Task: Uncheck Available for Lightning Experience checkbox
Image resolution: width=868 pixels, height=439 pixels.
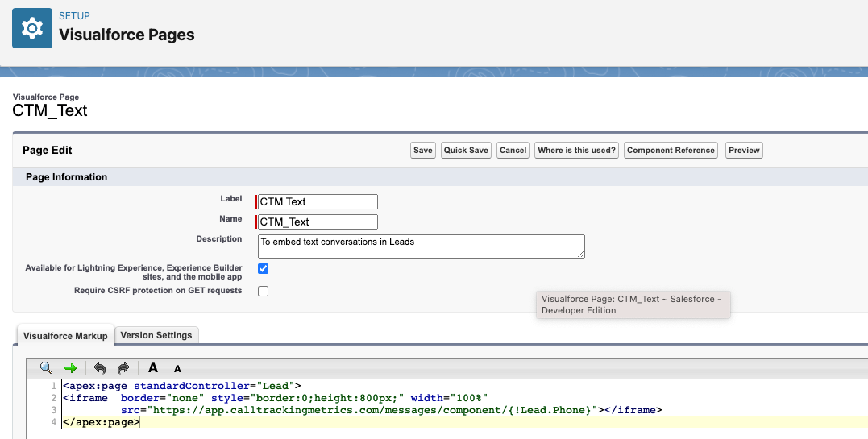Action: tap(263, 268)
